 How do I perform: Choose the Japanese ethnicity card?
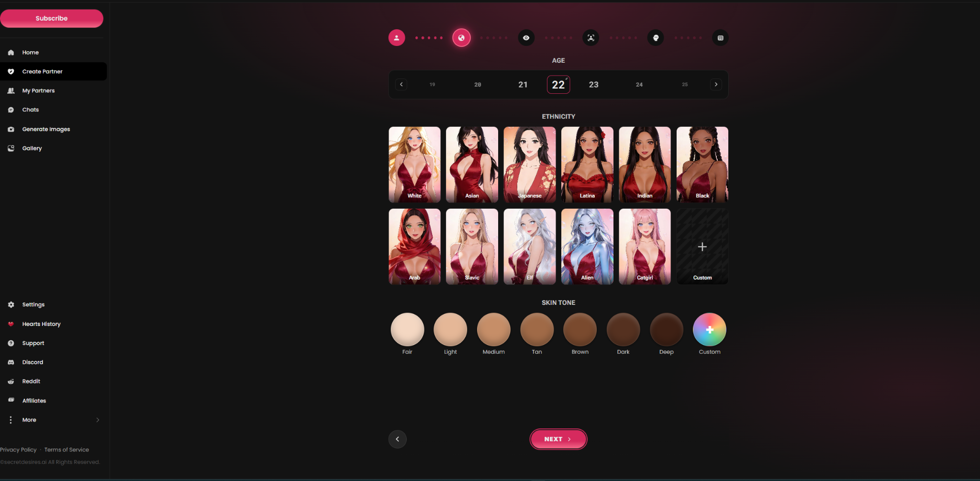point(530,165)
